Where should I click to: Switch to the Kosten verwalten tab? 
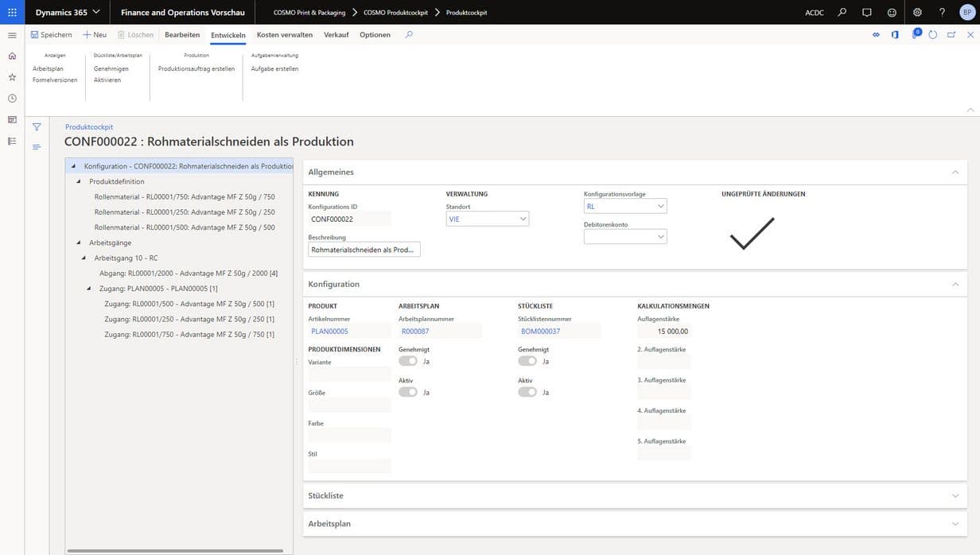click(284, 35)
